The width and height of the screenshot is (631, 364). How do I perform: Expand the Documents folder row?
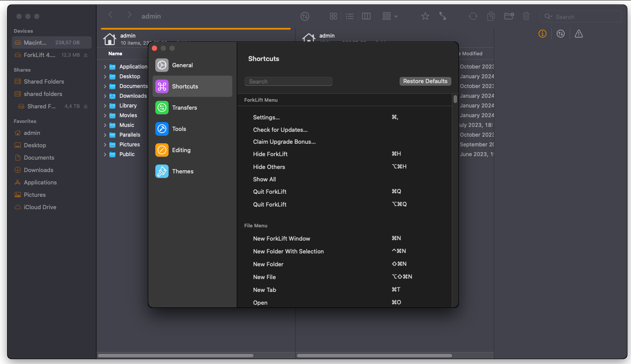point(105,86)
